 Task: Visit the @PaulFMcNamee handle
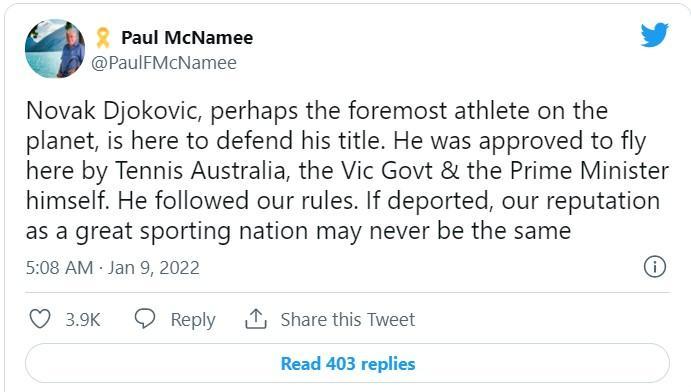(164, 63)
